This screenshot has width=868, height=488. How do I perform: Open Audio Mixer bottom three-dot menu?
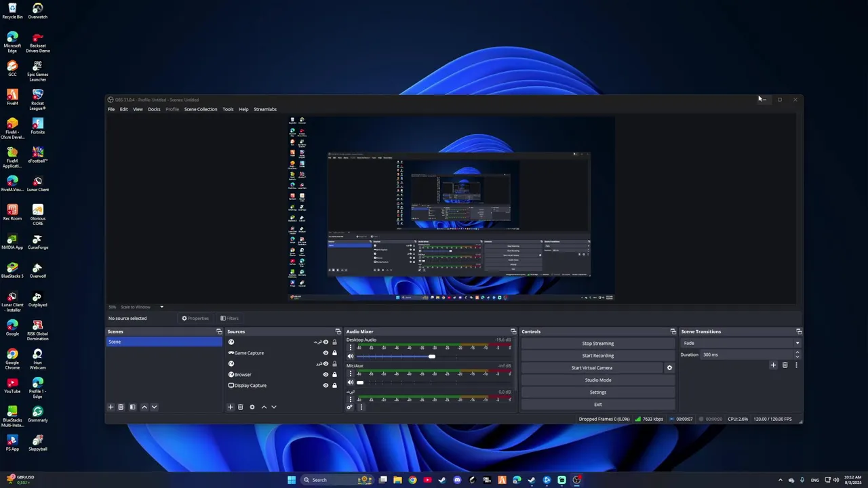click(x=361, y=407)
